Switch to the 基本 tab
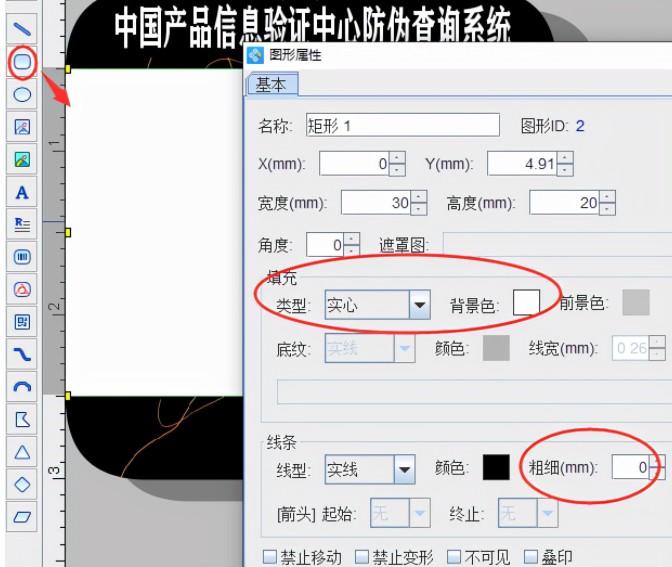672x567 pixels. 271,84
